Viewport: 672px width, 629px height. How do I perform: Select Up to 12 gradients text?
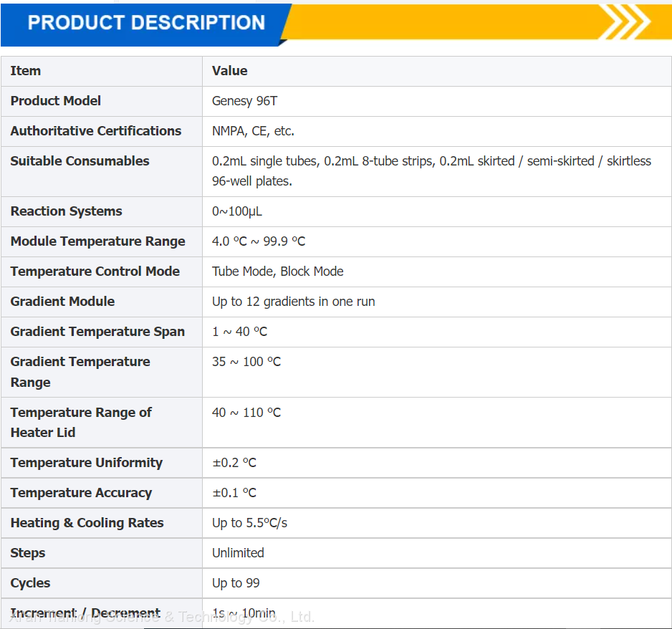click(293, 302)
